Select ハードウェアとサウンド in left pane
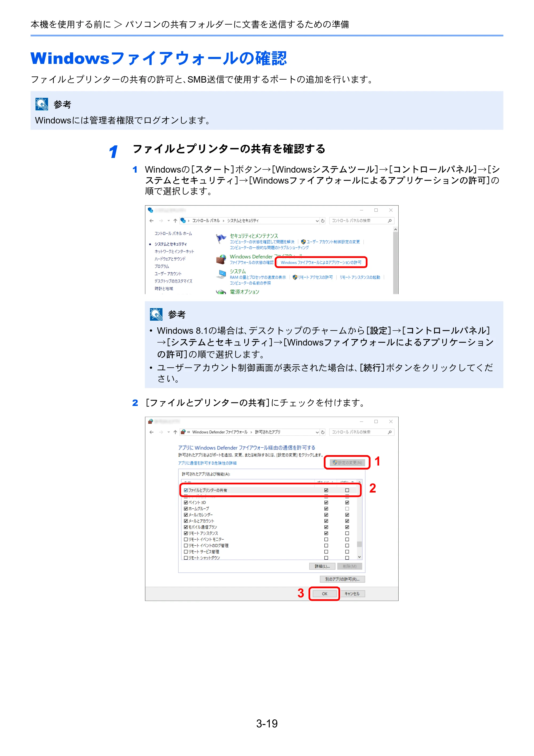The width and height of the screenshot is (534, 756). (x=170, y=259)
